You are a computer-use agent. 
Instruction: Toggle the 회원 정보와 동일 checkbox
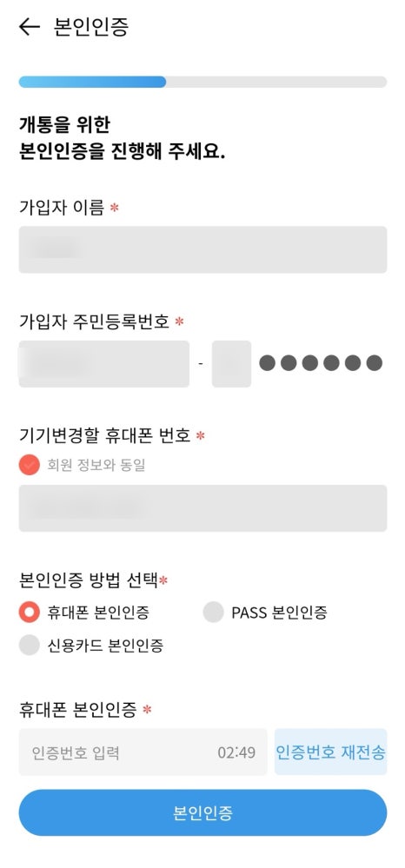click(x=30, y=465)
